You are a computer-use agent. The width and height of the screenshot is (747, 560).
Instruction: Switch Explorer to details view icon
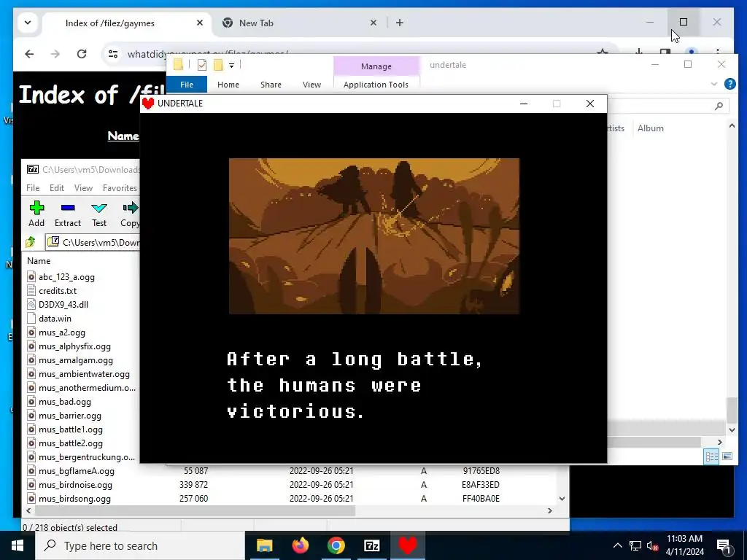pyautogui.click(x=711, y=456)
